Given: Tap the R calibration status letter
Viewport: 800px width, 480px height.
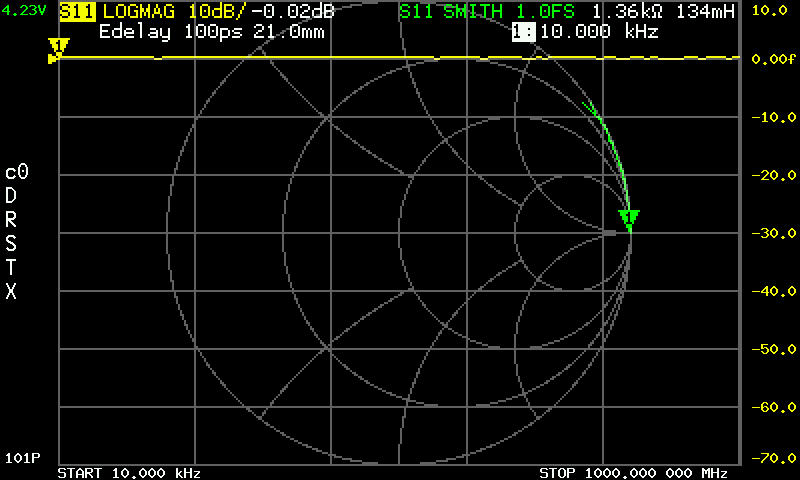Looking at the screenshot, I should coord(11,219).
